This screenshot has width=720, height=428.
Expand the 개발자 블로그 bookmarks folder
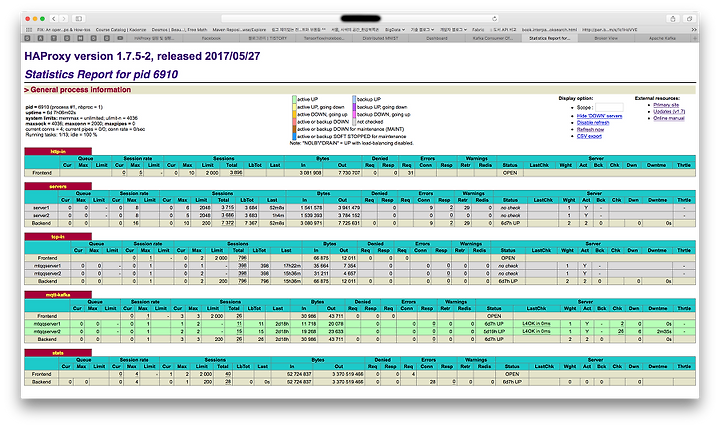[453, 29]
